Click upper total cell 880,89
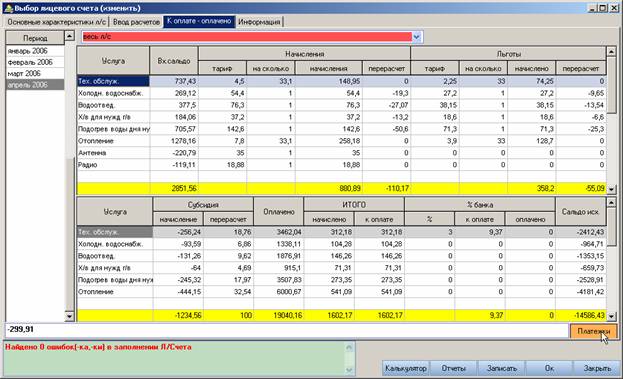This screenshot has height=379, width=623. 329,188
